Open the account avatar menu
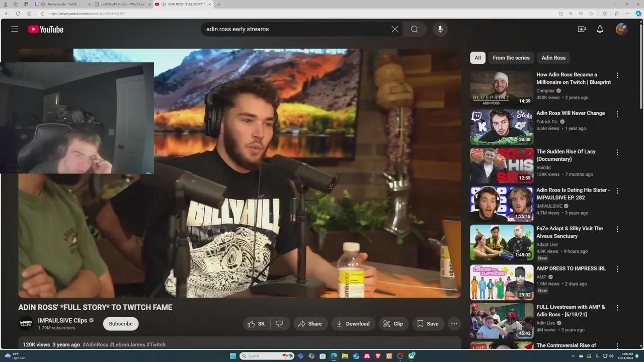Viewport: 644px width, 362px height. click(621, 29)
